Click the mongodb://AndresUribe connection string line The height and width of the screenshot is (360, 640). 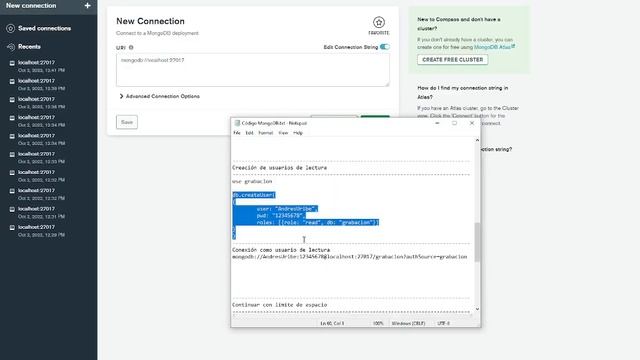click(350, 257)
